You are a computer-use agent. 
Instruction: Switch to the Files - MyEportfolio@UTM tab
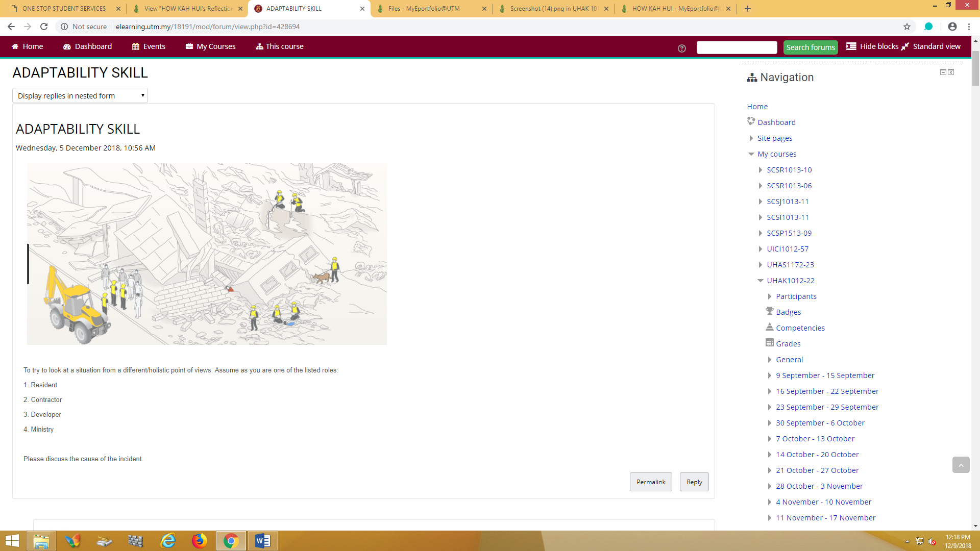424,9
